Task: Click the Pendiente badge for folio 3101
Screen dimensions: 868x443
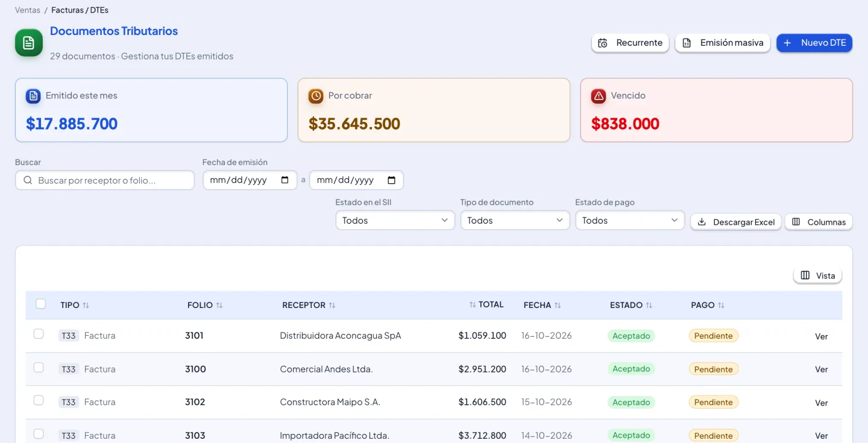Action: pos(714,336)
